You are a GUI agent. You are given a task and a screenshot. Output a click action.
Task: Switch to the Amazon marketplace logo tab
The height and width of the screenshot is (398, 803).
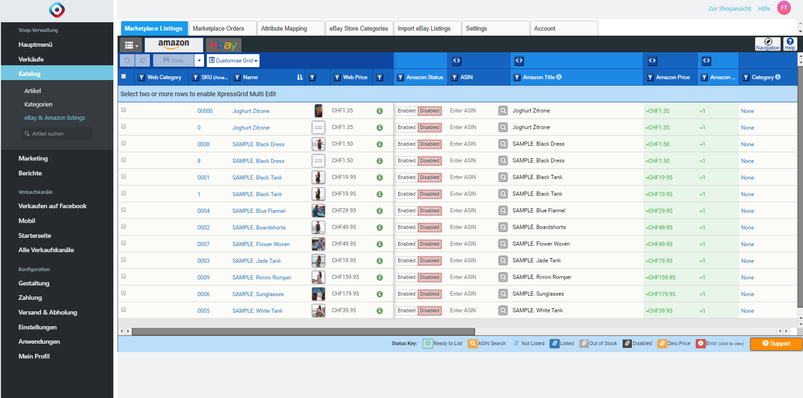tap(174, 45)
